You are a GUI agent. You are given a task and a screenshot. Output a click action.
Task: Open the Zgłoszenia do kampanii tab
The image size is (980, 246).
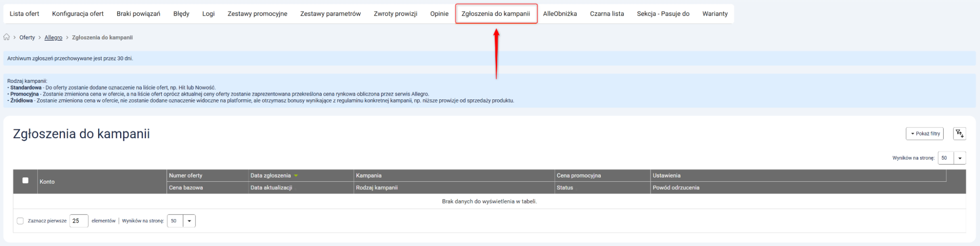click(x=496, y=14)
